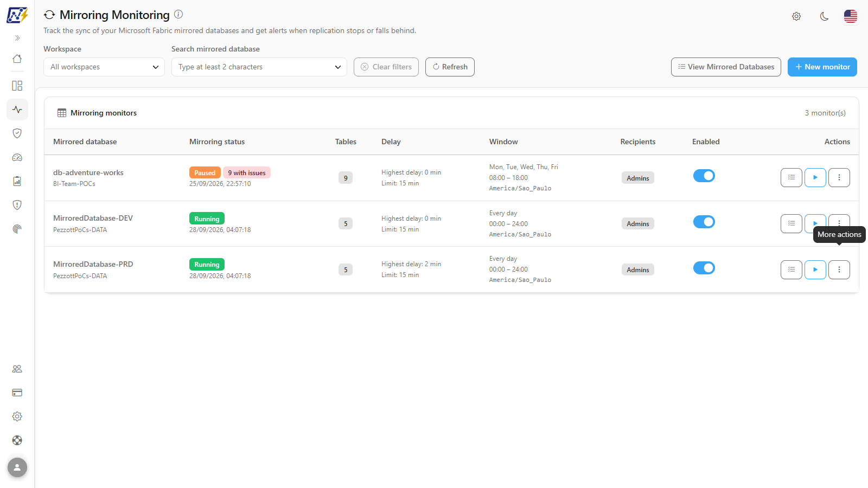Run monitor now for db-adventure-works
This screenshot has height=488, width=868.
815,177
